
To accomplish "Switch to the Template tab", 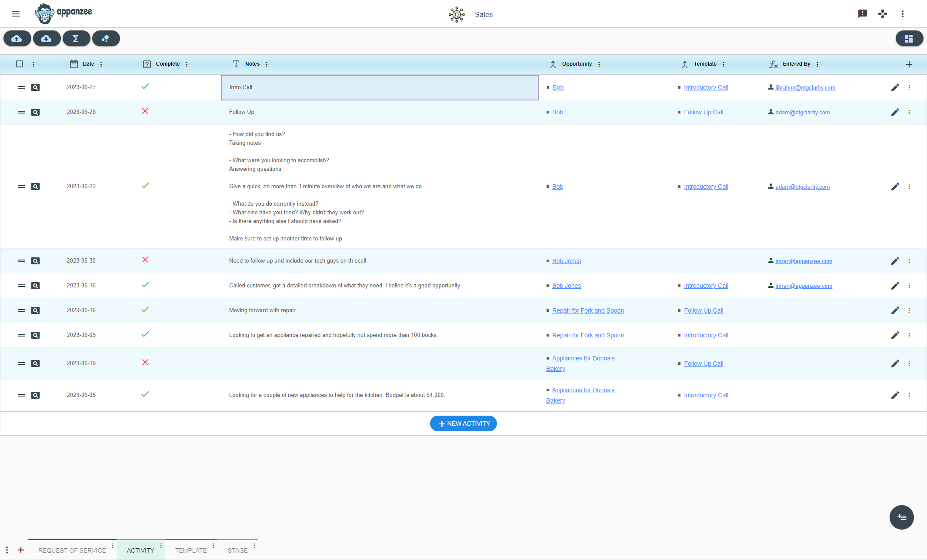I will point(191,550).
